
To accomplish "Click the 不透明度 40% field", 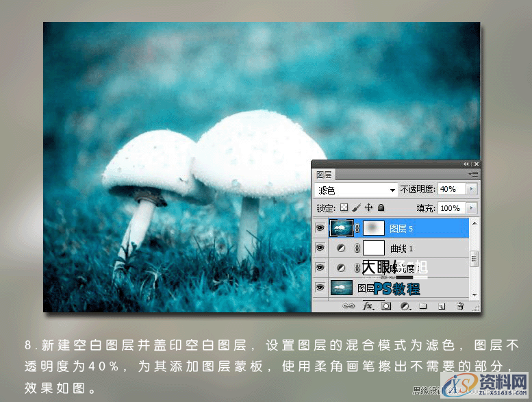I will 453,189.
